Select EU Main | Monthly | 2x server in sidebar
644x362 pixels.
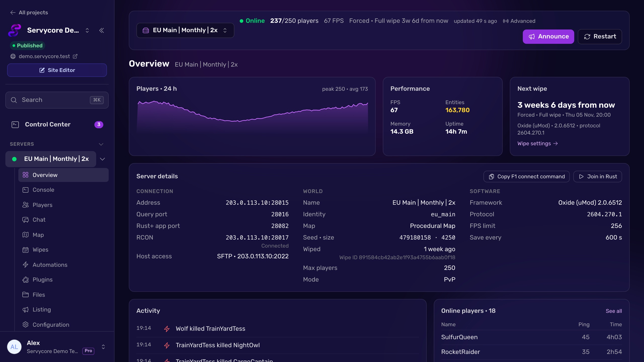coord(51,159)
